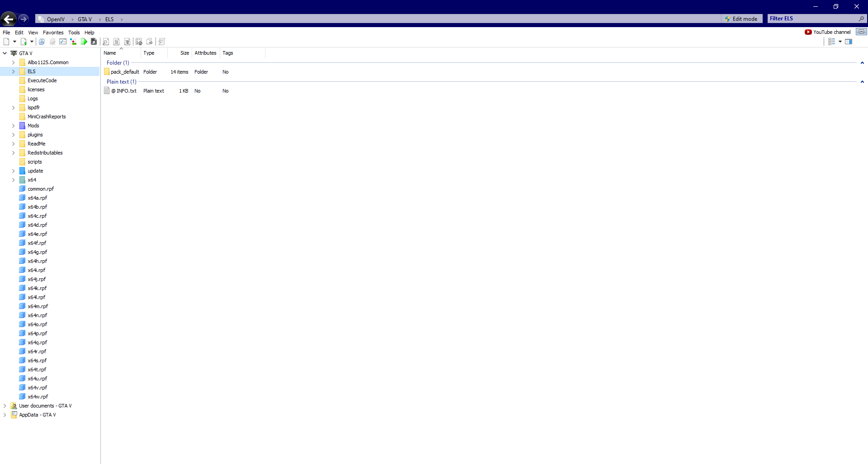Go forward with the forward arrow
This screenshot has width=868, height=464.
[24, 19]
